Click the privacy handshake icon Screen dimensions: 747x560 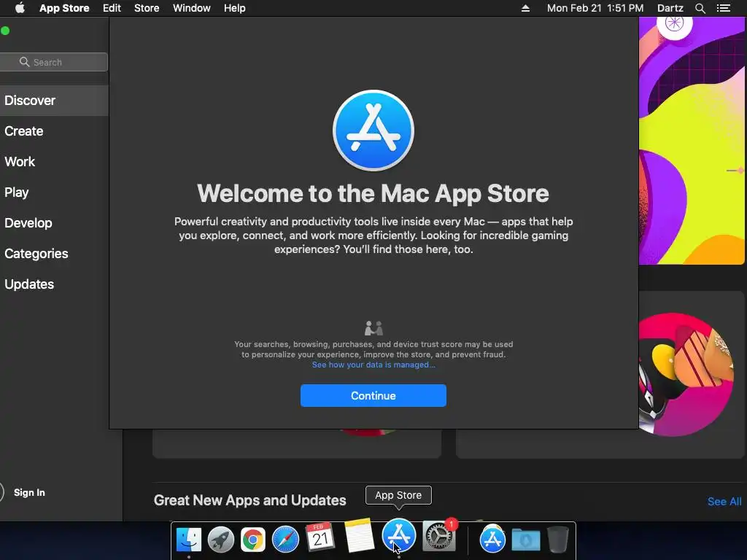(373, 328)
